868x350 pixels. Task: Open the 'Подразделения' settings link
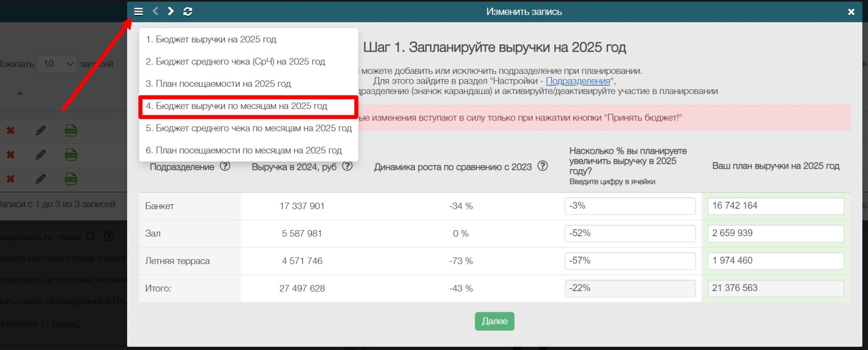(578, 81)
